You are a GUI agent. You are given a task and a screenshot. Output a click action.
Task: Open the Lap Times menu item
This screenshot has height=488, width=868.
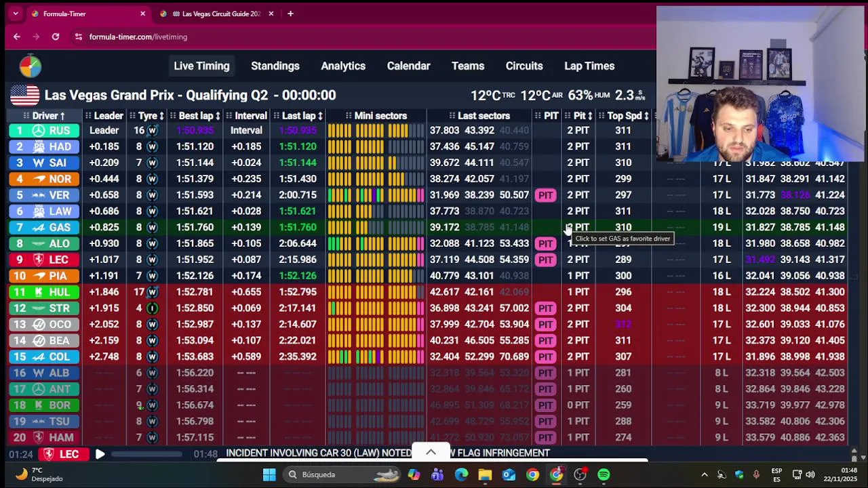(589, 66)
